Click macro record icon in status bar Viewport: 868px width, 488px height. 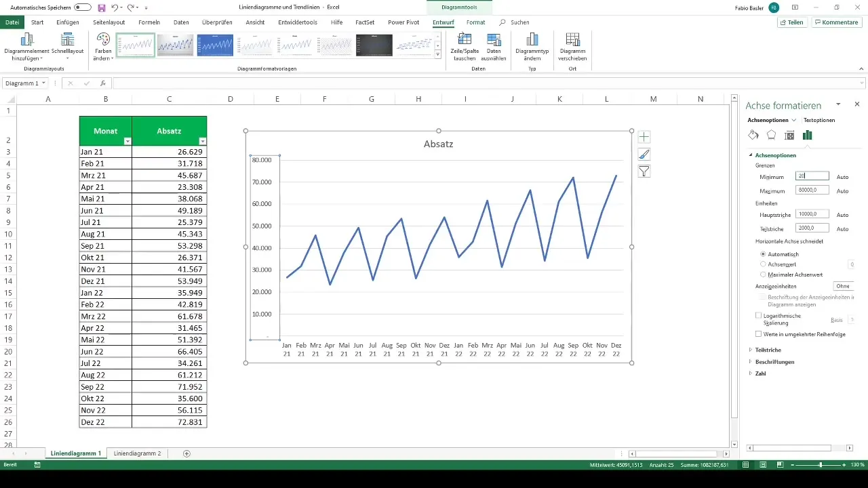point(37,465)
